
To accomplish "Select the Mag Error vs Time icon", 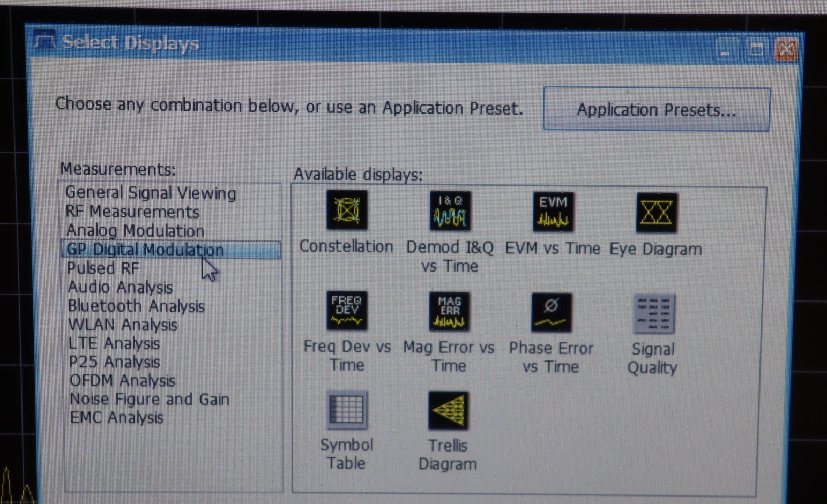I will tap(449, 311).
